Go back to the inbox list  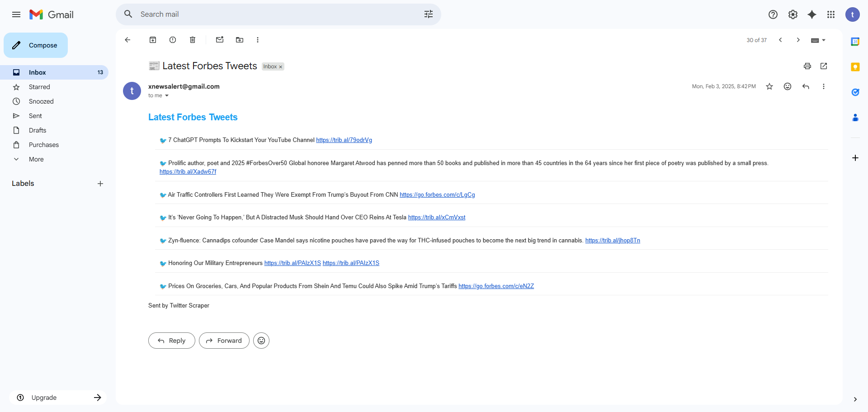(x=127, y=40)
